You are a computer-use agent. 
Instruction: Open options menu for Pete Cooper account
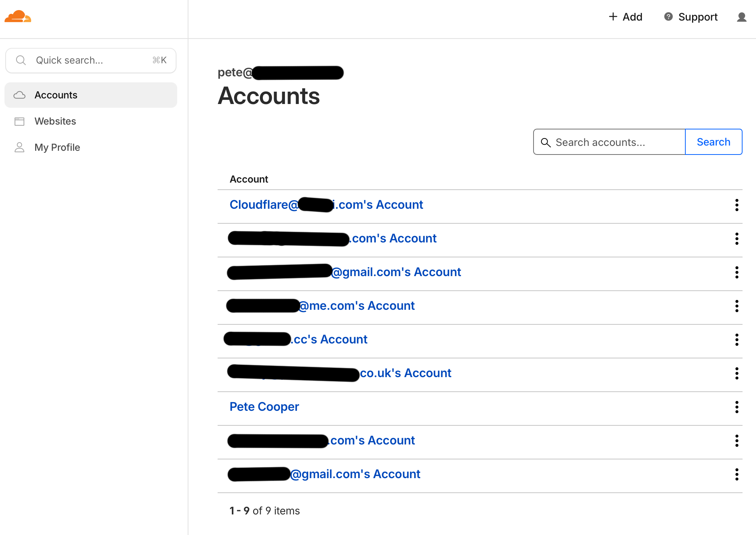click(x=737, y=407)
